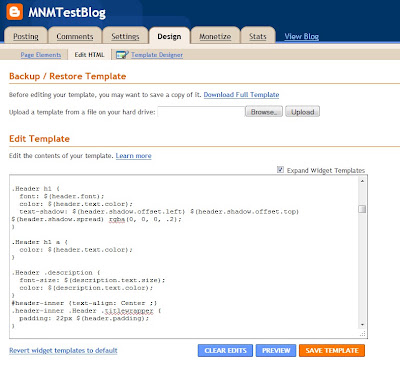Click the code editor scroll down arrow

(x=362, y=325)
